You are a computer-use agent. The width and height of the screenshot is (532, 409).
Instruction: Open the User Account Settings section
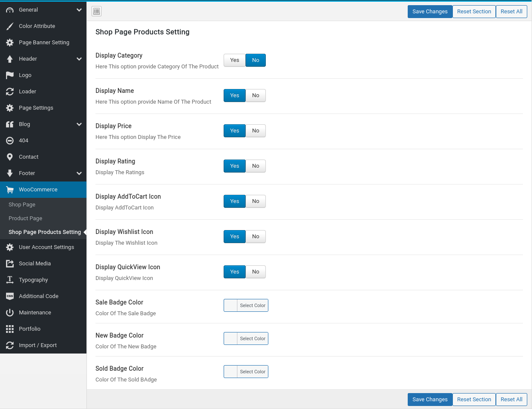pos(43,247)
